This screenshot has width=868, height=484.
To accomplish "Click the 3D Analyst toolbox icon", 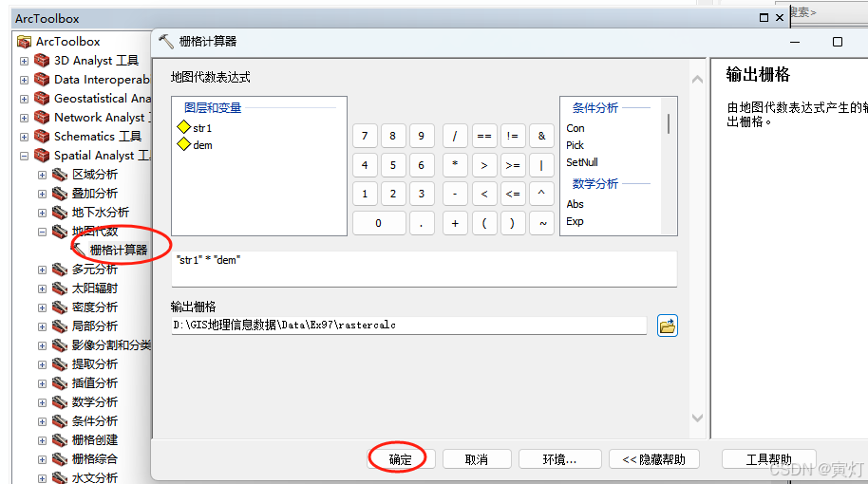I will [42, 61].
